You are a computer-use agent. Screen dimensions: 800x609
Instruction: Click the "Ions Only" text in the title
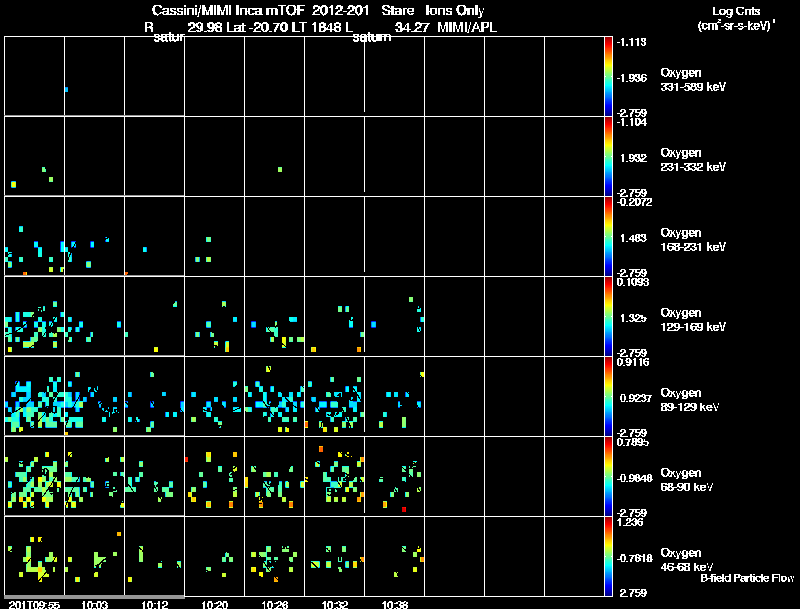pyautogui.click(x=455, y=10)
